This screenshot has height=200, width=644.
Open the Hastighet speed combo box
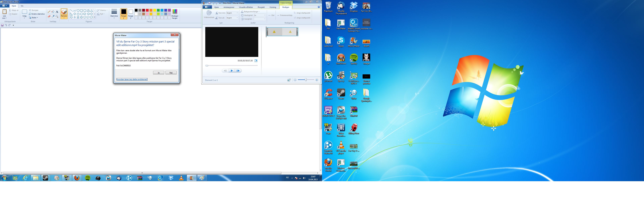point(260,15)
